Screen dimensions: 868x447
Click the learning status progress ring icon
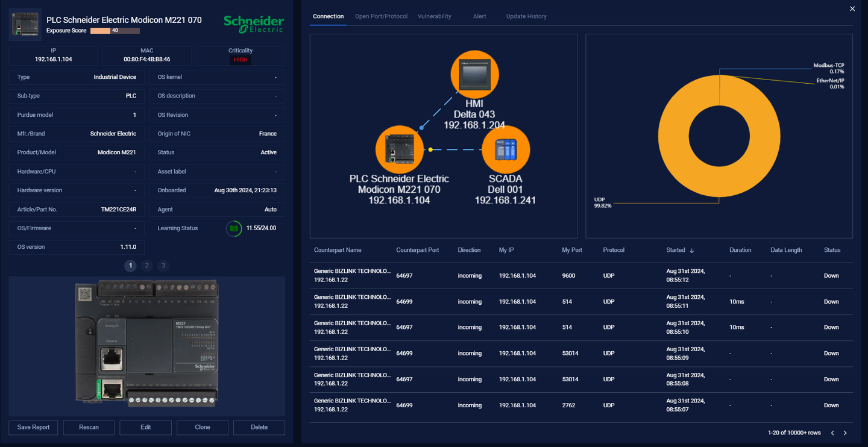click(234, 229)
